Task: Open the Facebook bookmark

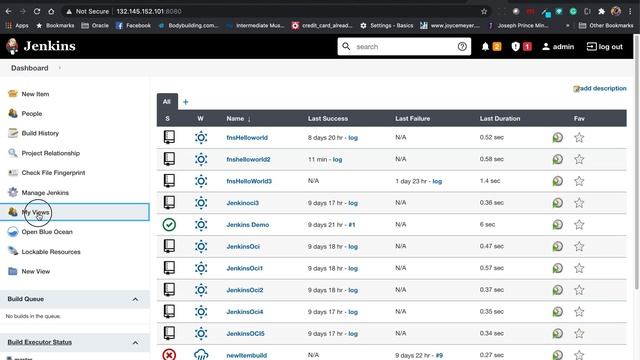Action: tap(133, 25)
